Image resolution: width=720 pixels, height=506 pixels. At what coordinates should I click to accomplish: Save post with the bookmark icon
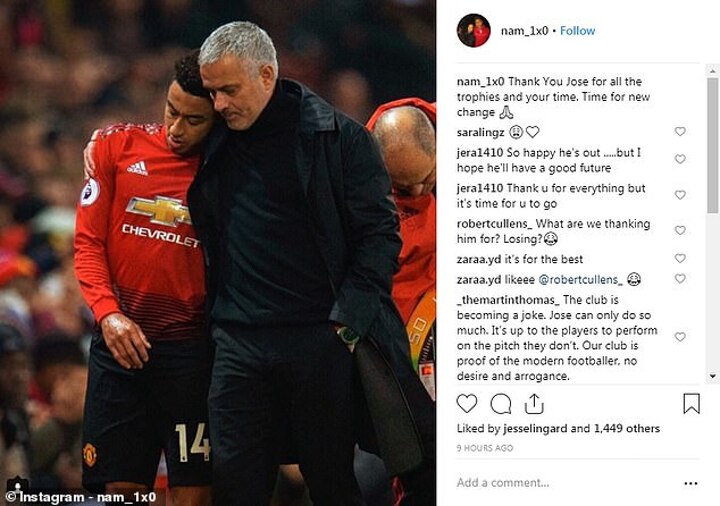point(691,404)
